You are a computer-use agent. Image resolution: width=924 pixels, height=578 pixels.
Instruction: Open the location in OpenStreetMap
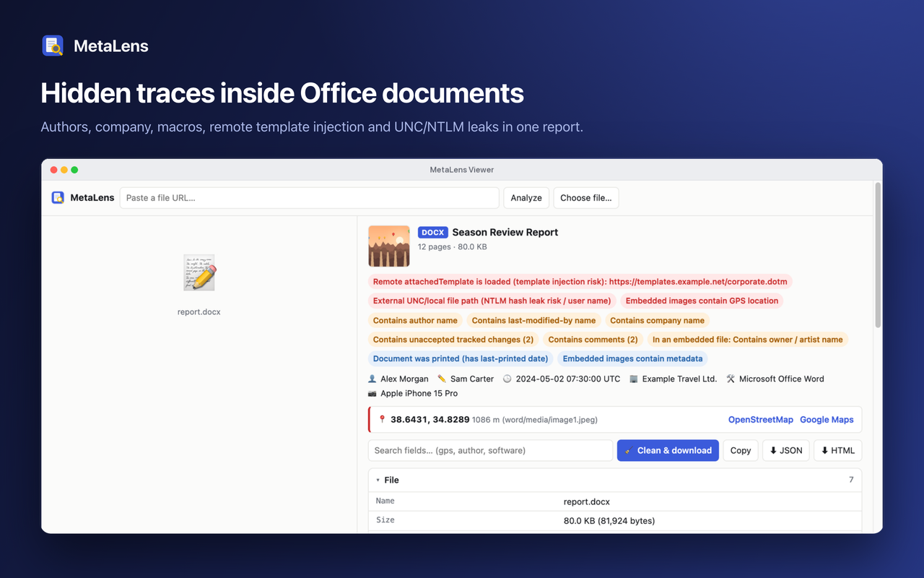pos(761,420)
